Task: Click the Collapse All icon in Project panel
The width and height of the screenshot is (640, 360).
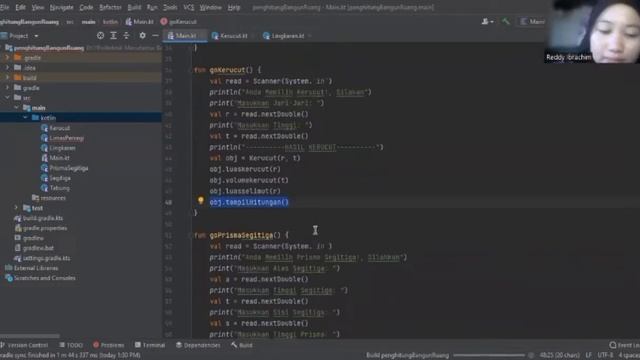Action: point(127,36)
